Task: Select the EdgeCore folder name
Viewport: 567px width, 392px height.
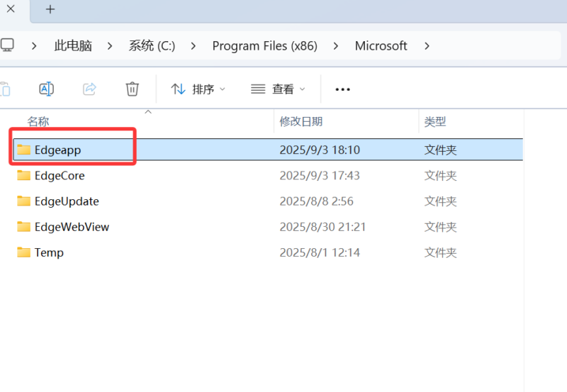Action: point(60,176)
